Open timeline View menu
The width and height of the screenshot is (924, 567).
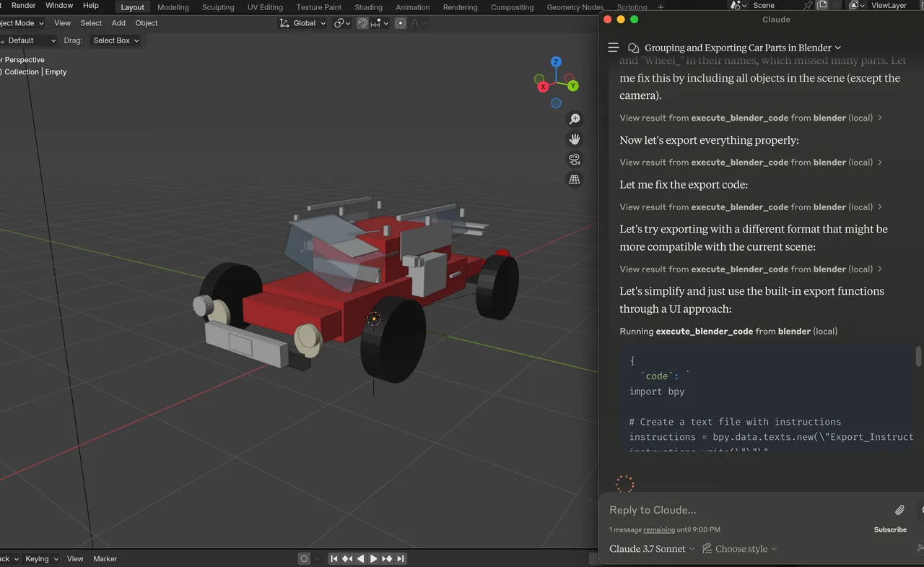point(75,558)
